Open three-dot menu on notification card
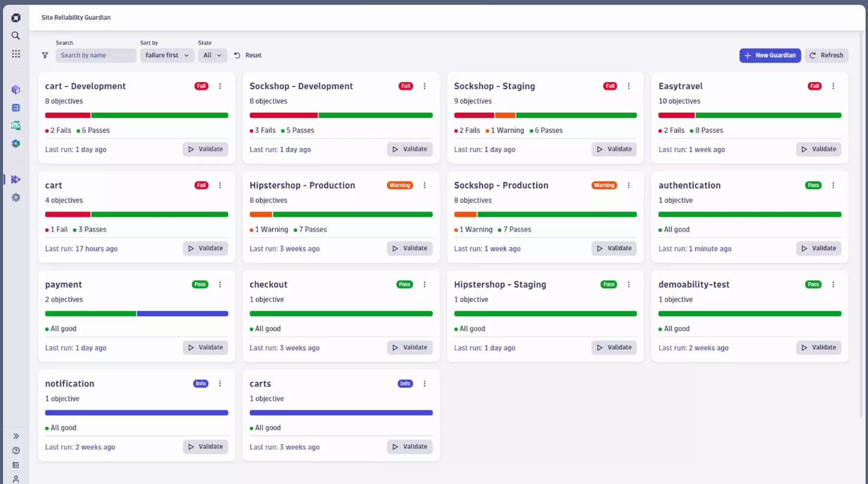The width and height of the screenshot is (868, 484). [x=220, y=384]
